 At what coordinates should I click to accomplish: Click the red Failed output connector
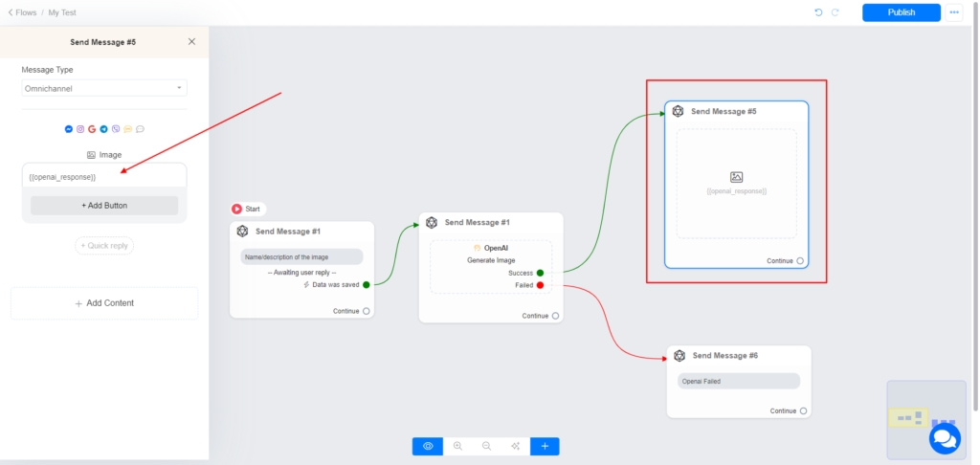(541, 285)
